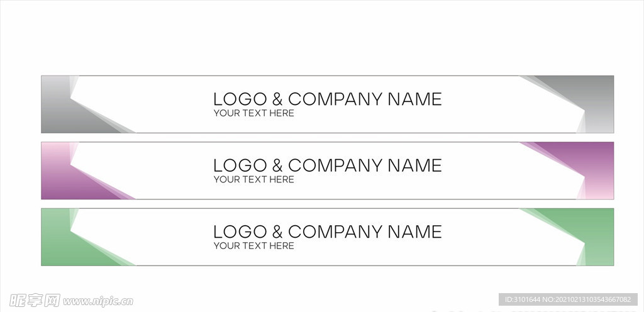Click the word LOGO in the green banner
Screen dimensions: 644x312
coord(240,232)
